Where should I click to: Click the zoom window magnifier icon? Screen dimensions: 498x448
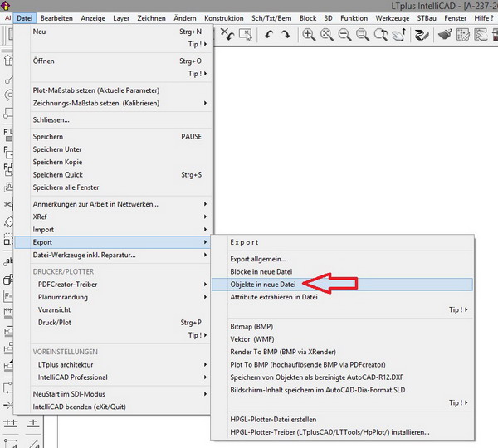(x=363, y=34)
